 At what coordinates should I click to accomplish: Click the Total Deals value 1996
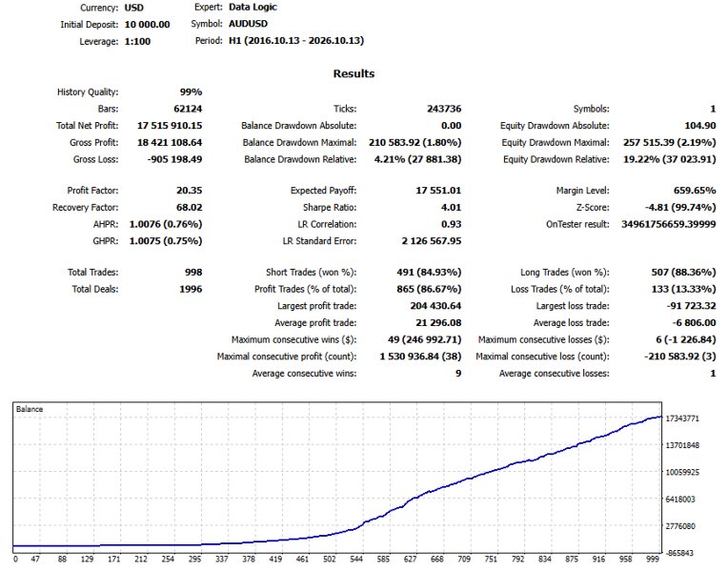coord(191,289)
